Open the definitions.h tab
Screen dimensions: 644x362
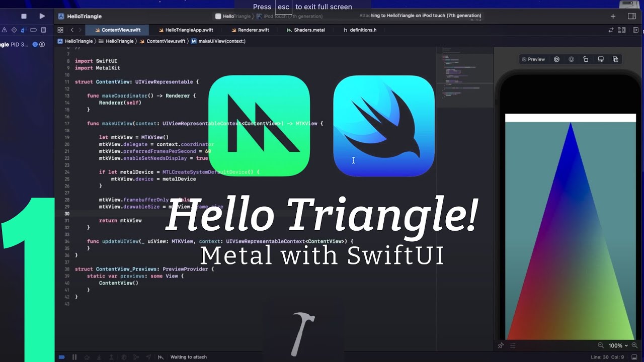(x=360, y=30)
